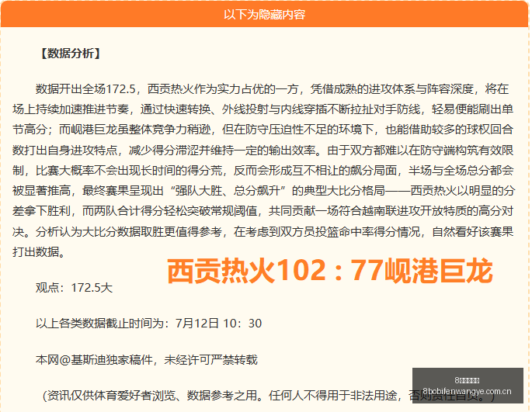Click the paragraph's last line '打出数据。'
Viewport: 532px width, 412px height.
(39, 252)
